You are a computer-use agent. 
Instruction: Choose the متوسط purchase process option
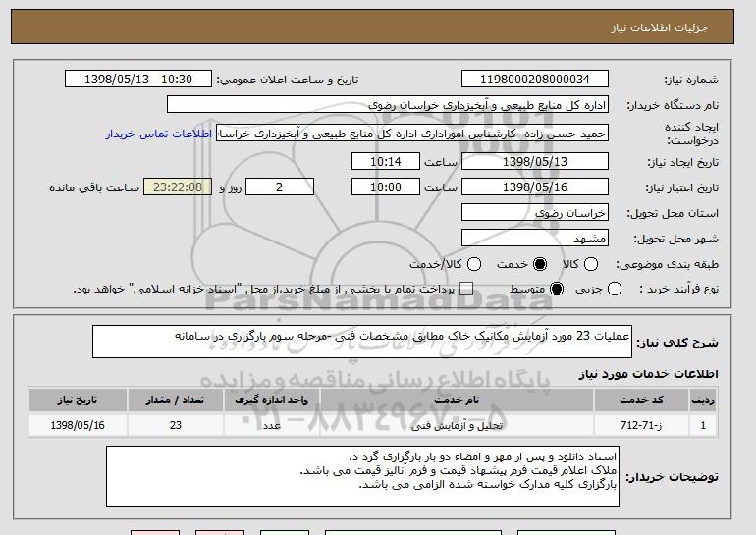click(557, 289)
